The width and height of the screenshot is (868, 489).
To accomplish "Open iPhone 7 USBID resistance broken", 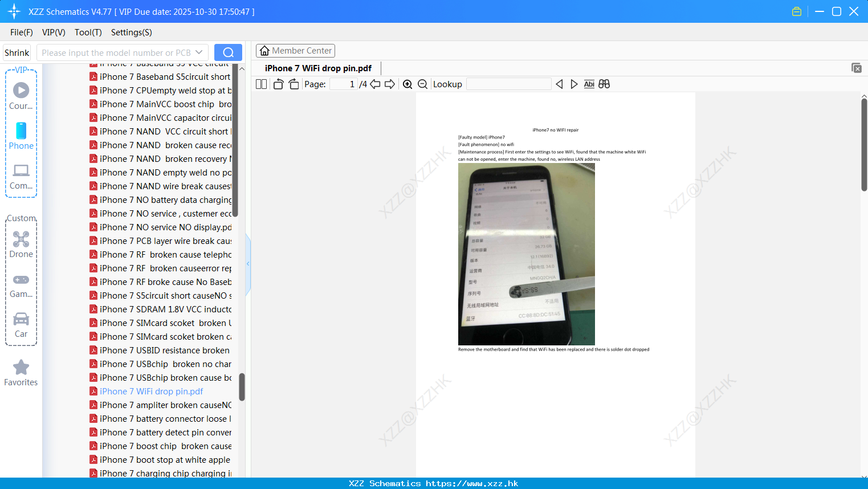I will (x=160, y=350).
